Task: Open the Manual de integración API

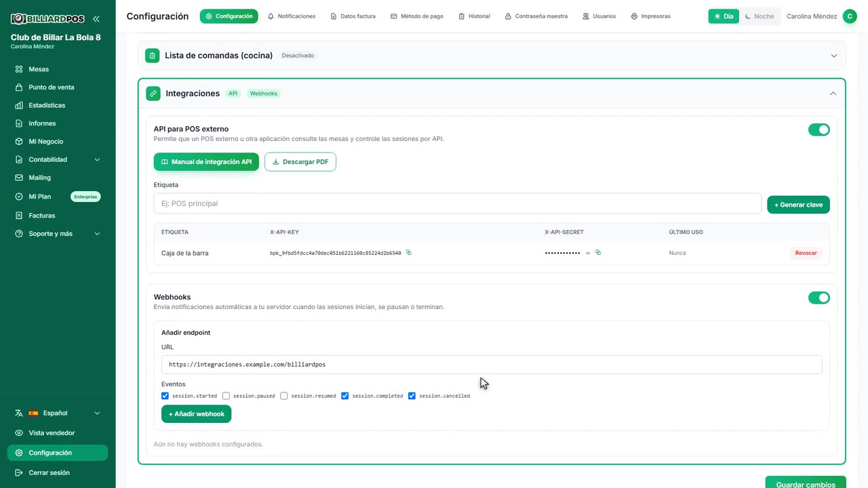Action: click(x=206, y=162)
